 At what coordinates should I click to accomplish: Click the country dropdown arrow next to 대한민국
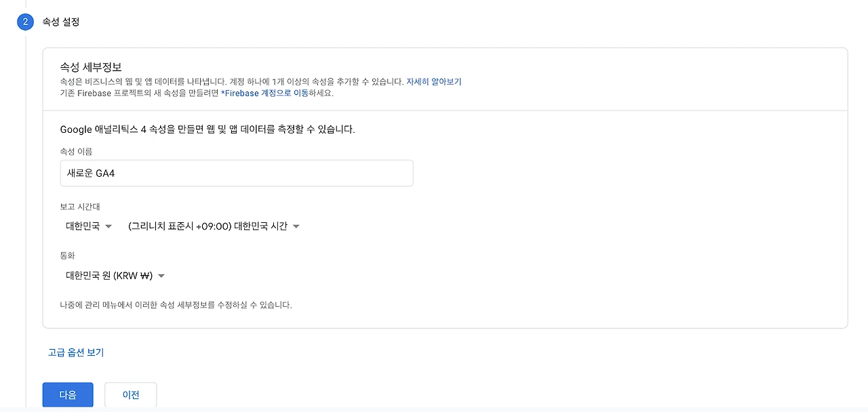(x=108, y=226)
